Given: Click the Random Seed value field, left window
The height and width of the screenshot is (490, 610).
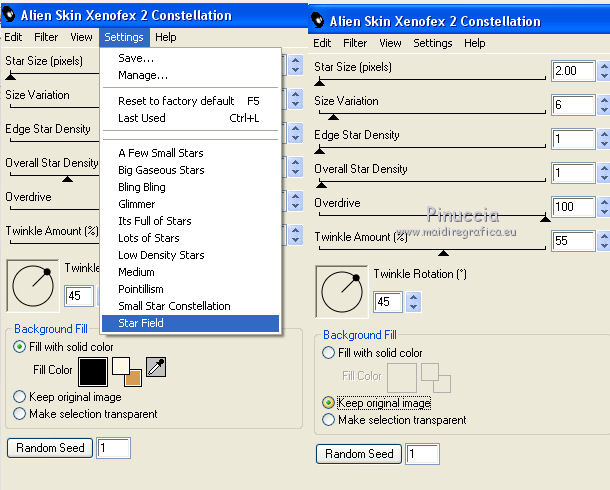Looking at the screenshot, I should click(x=114, y=448).
